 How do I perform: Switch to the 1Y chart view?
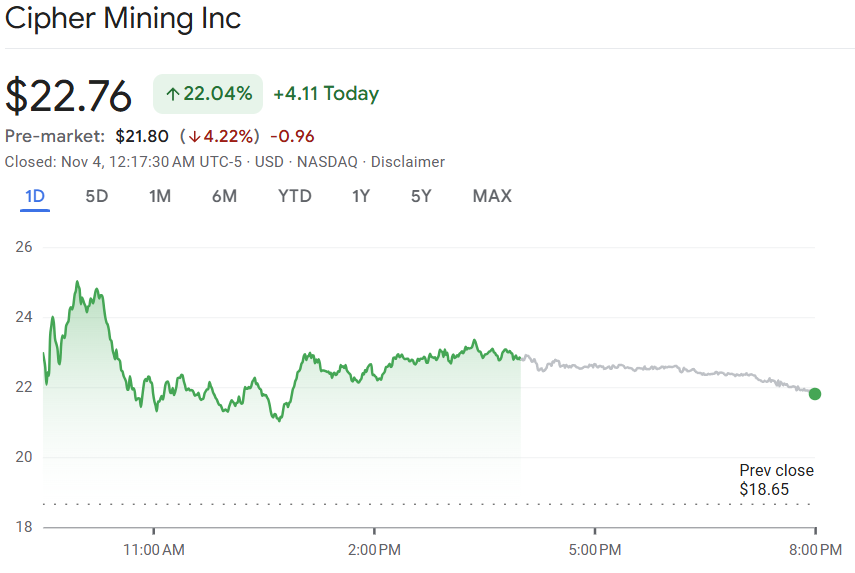[x=361, y=196]
